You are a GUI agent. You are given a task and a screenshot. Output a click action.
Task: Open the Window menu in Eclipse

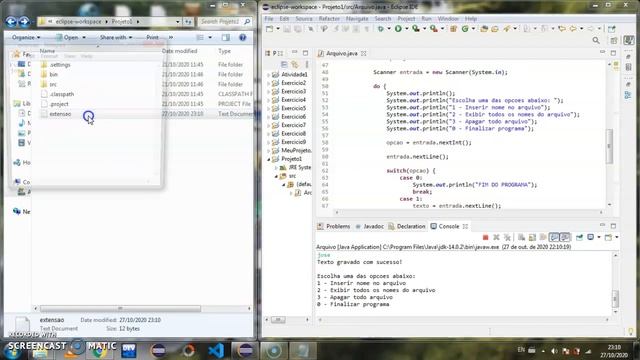(x=448, y=19)
